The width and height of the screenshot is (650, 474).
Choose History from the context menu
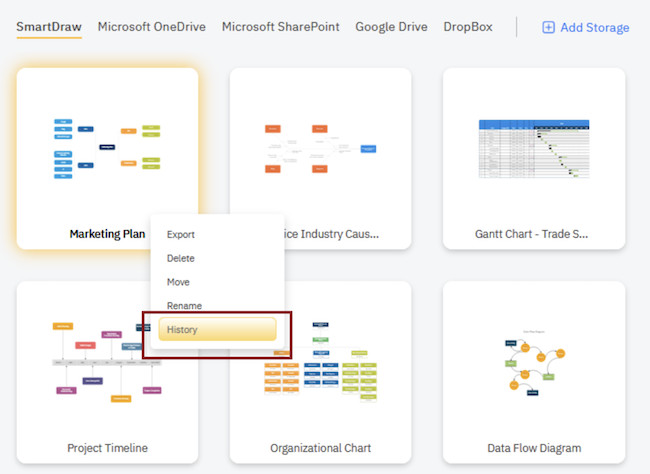[217, 329]
